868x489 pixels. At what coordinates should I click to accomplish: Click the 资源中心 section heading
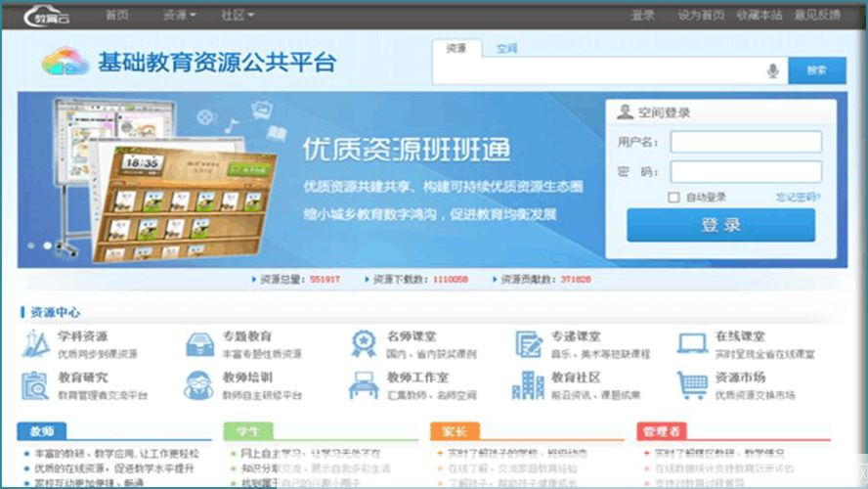click(55, 312)
